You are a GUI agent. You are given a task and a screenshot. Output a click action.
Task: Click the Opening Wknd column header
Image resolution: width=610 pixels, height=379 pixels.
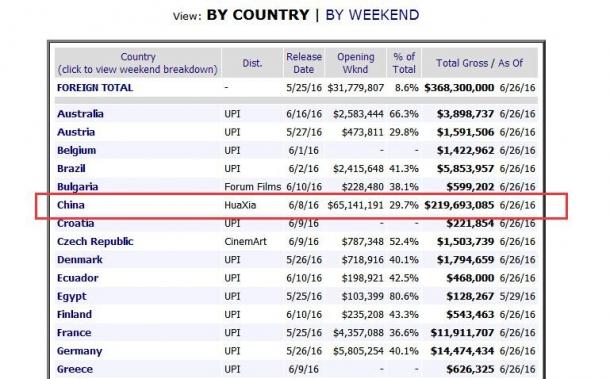coord(356,63)
